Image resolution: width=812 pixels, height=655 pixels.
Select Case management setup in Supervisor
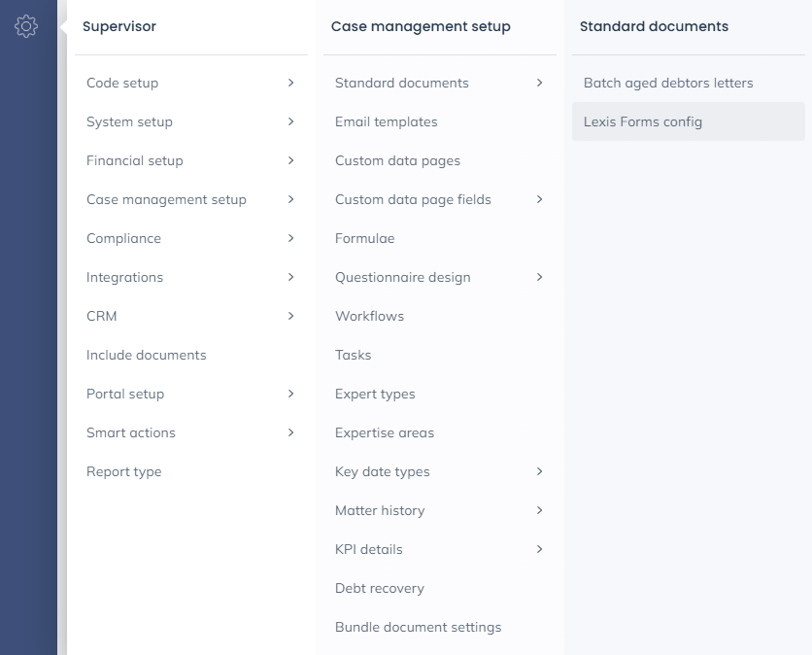coord(166,199)
